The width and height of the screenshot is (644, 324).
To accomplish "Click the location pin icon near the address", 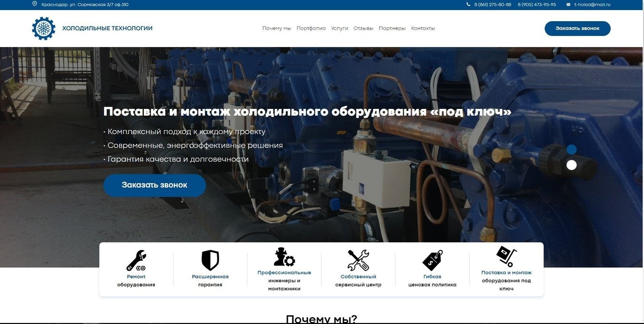I will [x=33, y=3].
